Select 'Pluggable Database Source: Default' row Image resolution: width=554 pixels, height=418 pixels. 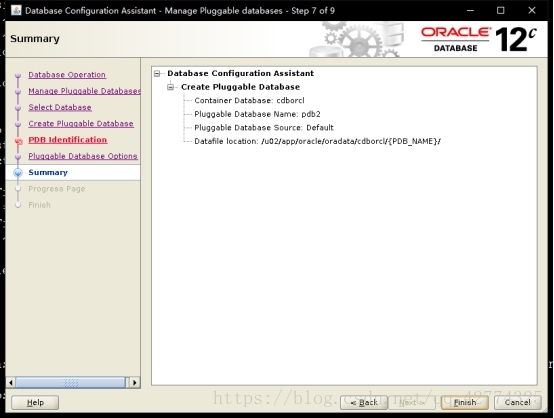pos(264,128)
